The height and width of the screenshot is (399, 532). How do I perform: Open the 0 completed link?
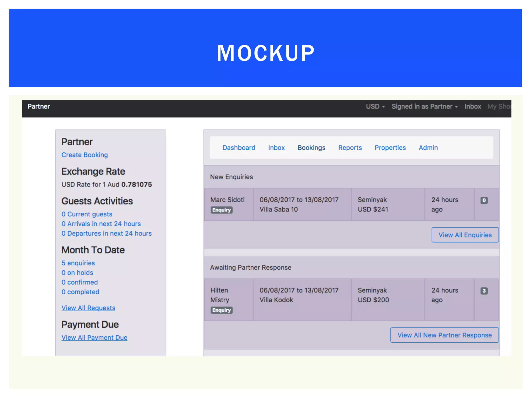[81, 292]
